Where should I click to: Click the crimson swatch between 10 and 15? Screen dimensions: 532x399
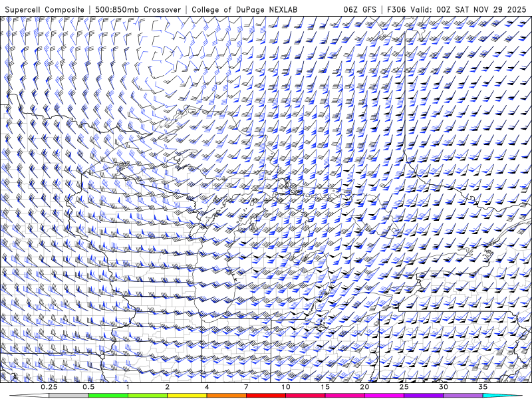click(x=305, y=396)
